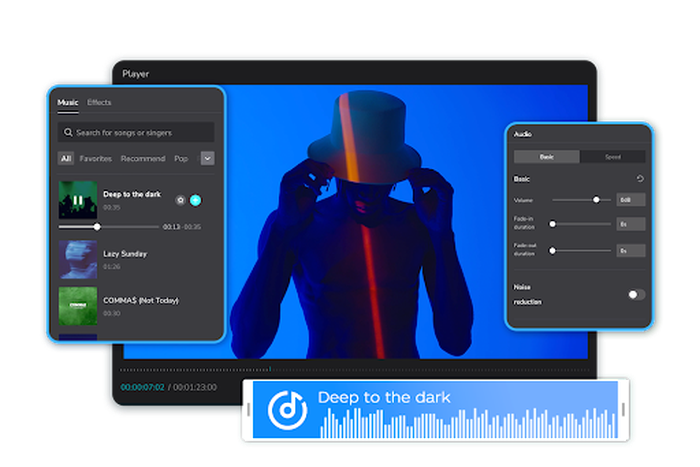700x467 pixels.
Task: Favorite Deep to the dark with star icon
Action: point(180,200)
